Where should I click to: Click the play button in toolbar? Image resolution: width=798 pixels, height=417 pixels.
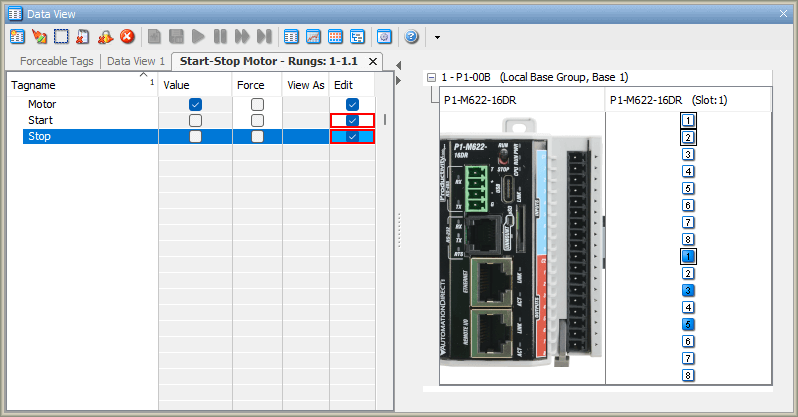coord(198,37)
